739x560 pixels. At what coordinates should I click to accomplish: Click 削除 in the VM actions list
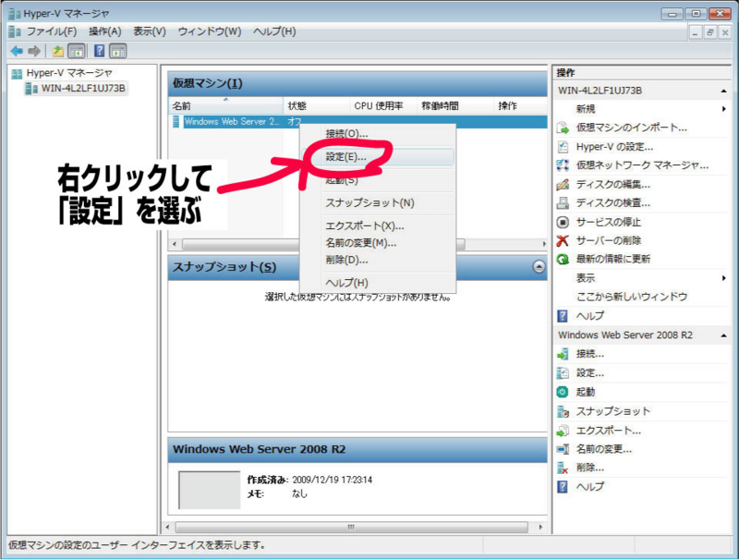(591, 467)
